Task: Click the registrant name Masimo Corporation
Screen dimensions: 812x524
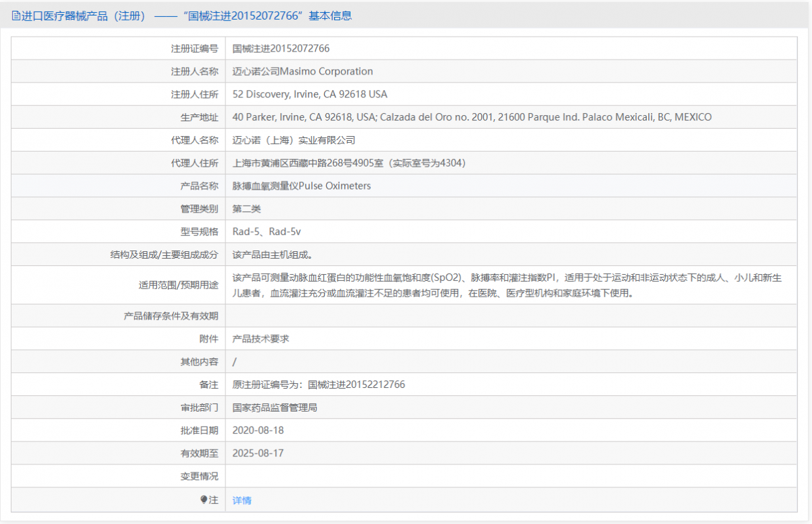Action: pyautogui.click(x=302, y=72)
